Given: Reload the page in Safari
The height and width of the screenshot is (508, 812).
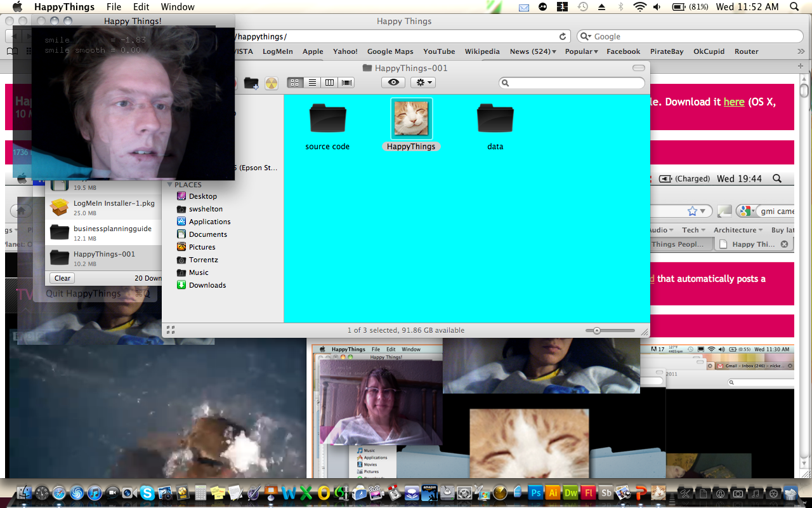Looking at the screenshot, I should (x=562, y=37).
